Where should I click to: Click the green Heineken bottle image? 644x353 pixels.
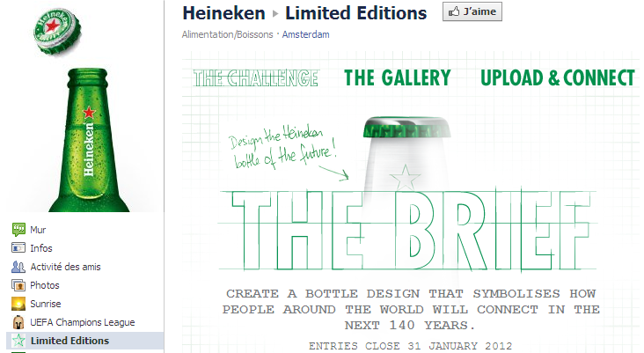(89, 140)
